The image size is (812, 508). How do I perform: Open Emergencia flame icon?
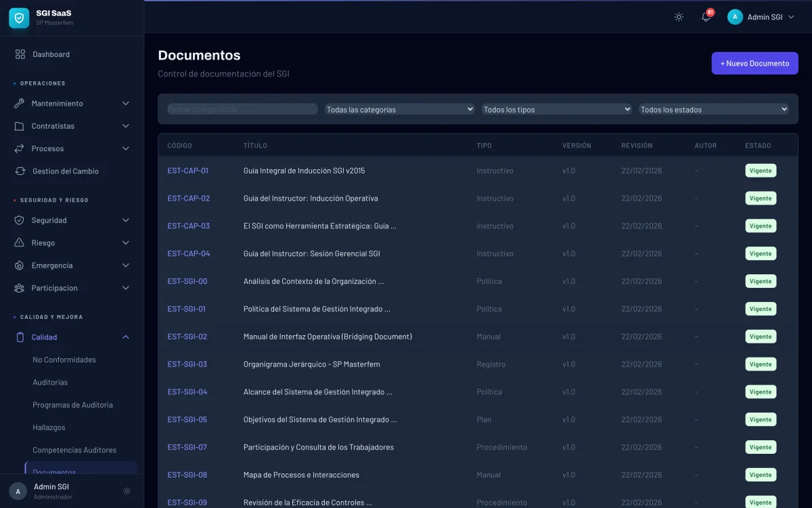point(19,265)
